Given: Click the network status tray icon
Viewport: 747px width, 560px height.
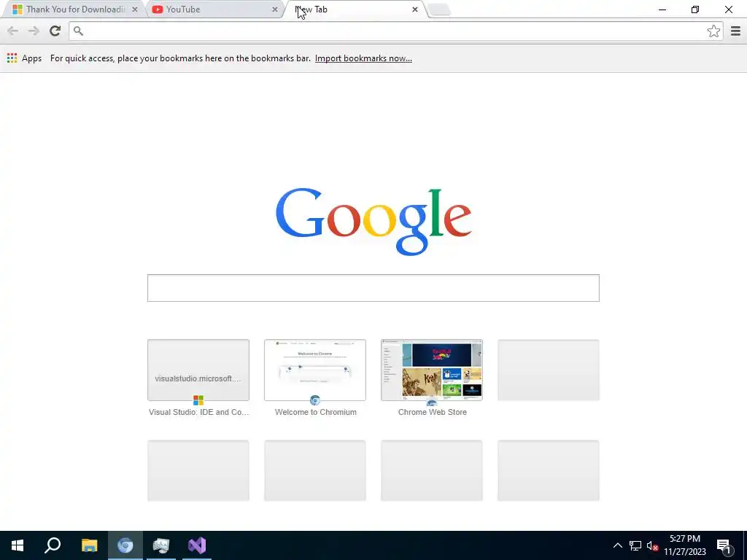Looking at the screenshot, I should pyautogui.click(x=635, y=545).
